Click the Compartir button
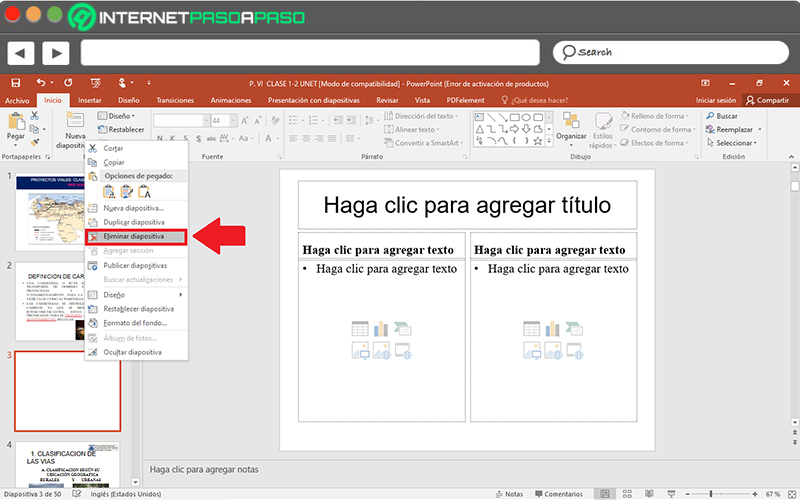Image resolution: width=800 pixels, height=500 pixels. [x=766, y=100]
